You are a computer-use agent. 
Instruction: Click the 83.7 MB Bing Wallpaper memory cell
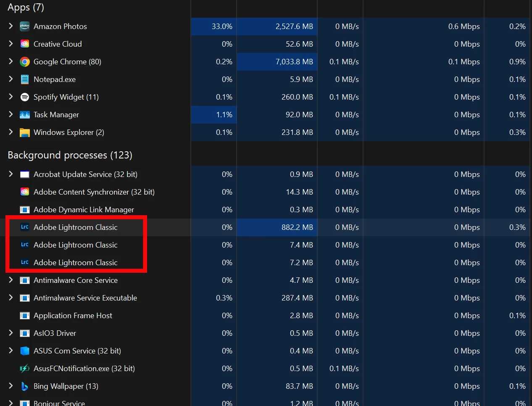point(277,386)
